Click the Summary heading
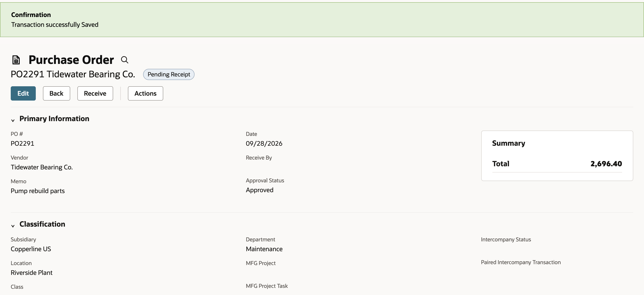Image resolution: width=644 pixels, height=295 pixels. (508, 143)
